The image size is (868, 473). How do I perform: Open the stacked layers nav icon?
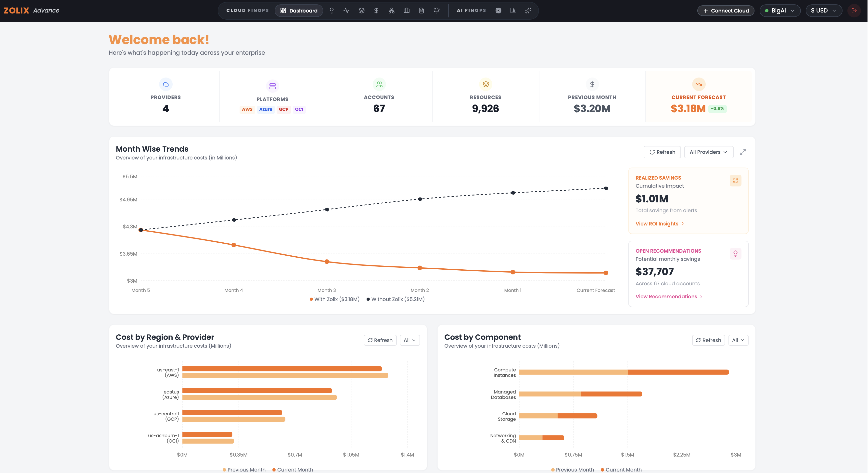pyautogui.click(x=362, y=11)
